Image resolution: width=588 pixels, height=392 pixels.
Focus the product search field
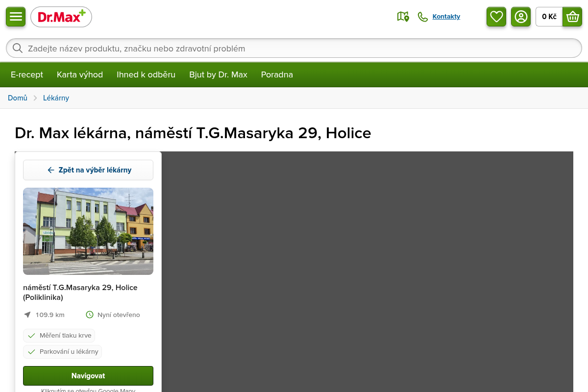294,48
